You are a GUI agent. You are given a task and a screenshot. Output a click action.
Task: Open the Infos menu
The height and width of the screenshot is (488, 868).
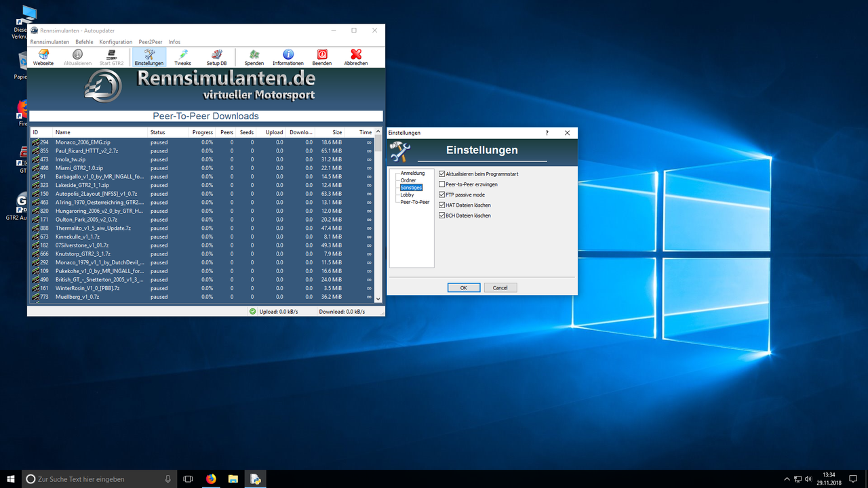click(x=174, y=42)
